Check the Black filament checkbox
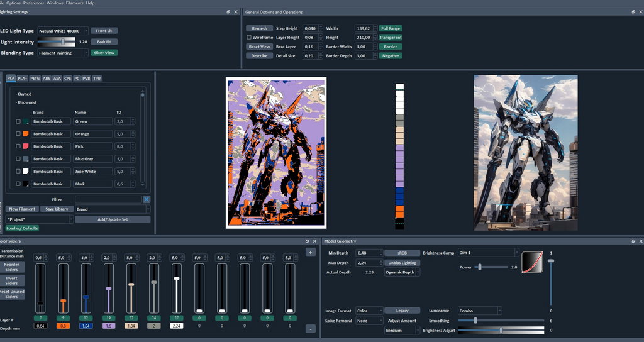 [18, 184]
